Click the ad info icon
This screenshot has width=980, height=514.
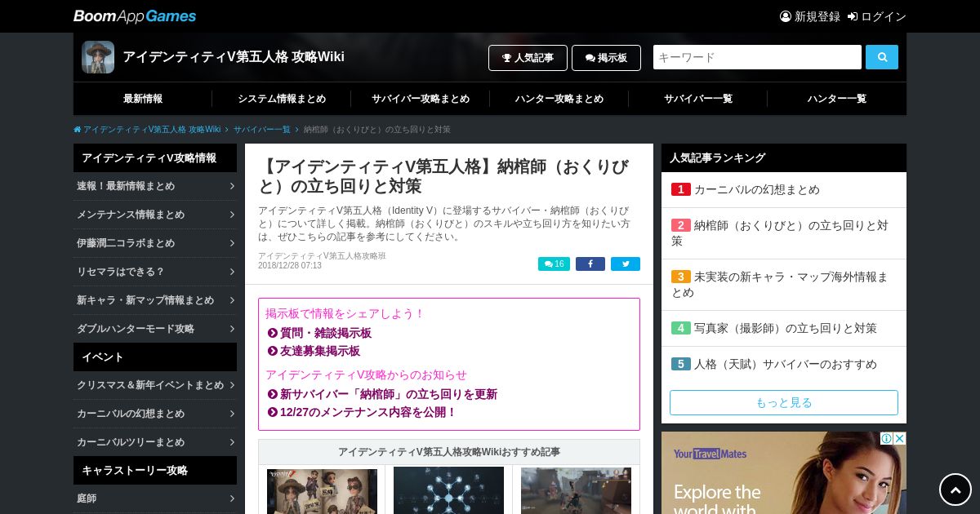coord(886,438)
